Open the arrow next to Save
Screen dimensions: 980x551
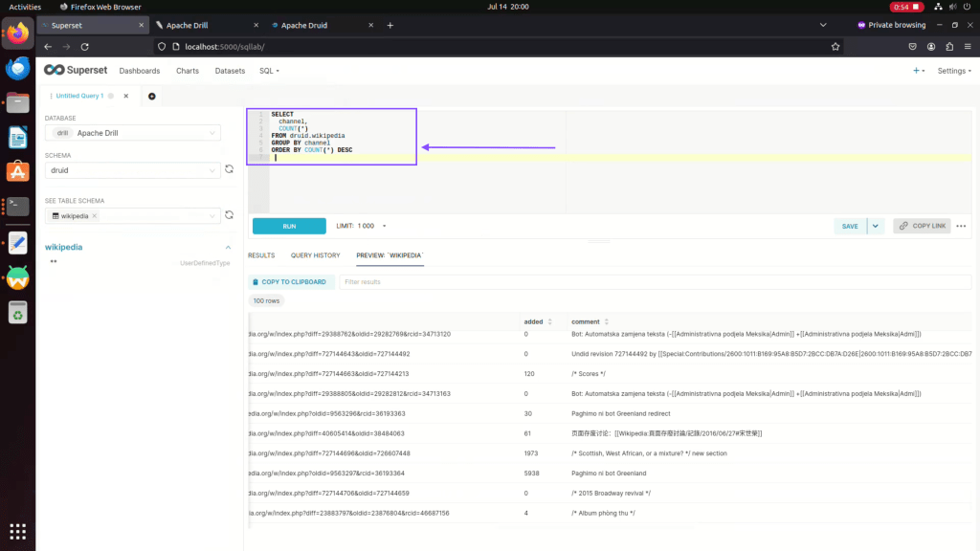click(x=876, y=226)
